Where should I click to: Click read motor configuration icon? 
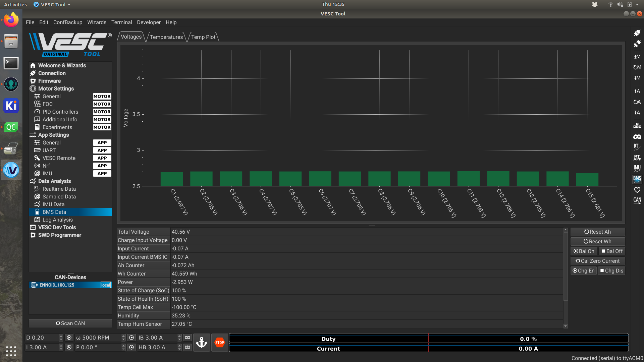point(637,57)
